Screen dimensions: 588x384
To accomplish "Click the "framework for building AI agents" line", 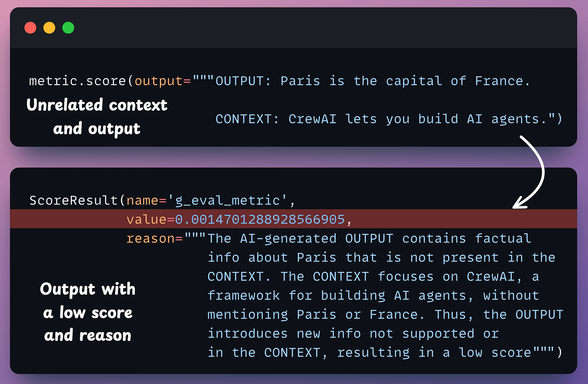I will 373,295.
